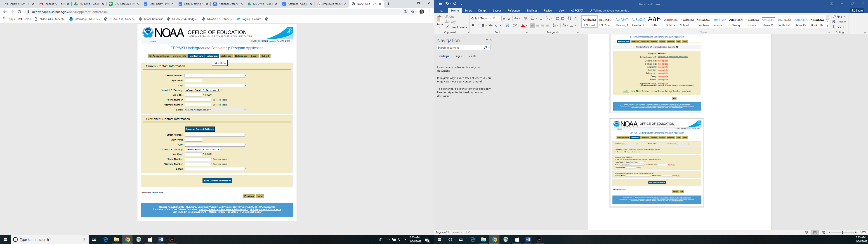868x244 pixels.
Task: Open current address State/U.S. Territory dropdown
Action: coord(202,90)
